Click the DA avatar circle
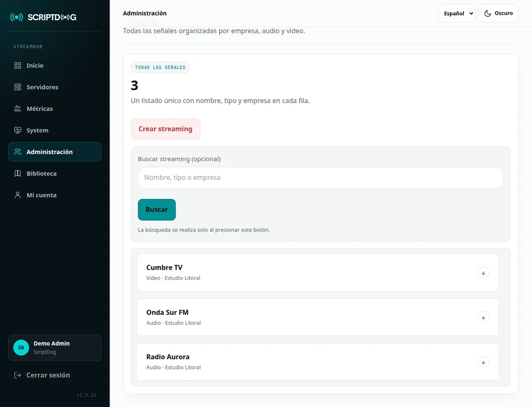Viewport: 532px width, 407px height. tap(21, 348)
